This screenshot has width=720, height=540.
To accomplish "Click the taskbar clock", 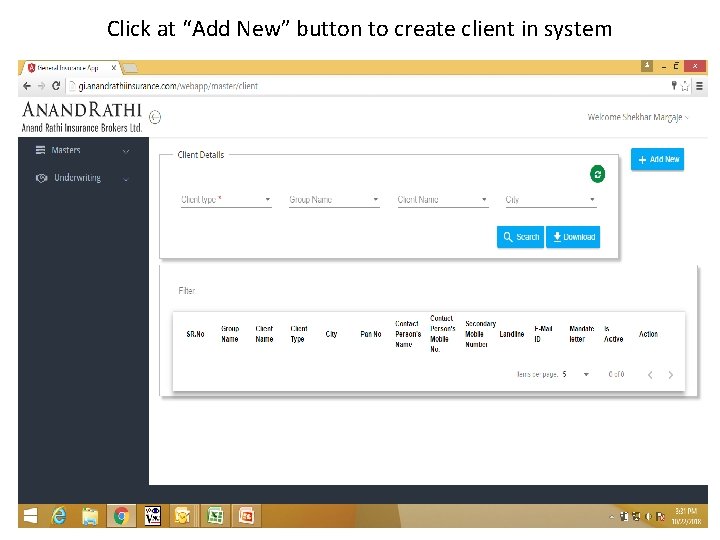I will tap(686, 516).
